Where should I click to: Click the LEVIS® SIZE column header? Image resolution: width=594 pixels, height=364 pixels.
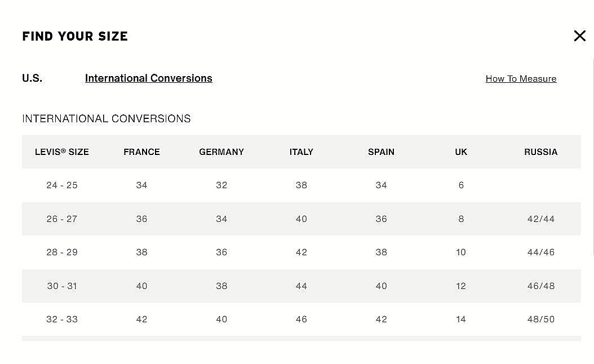click(x=62, y=152)
